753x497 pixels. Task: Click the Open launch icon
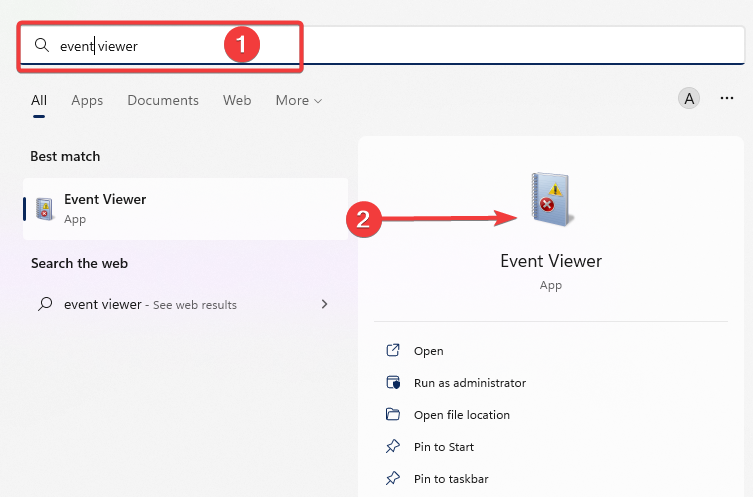[x=393, y=350]
